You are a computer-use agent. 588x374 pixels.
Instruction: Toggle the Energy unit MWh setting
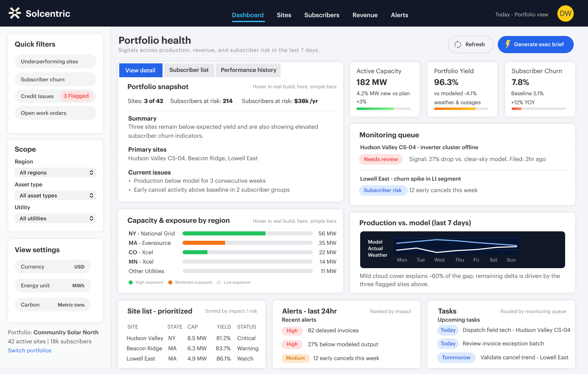pos(53,286)
